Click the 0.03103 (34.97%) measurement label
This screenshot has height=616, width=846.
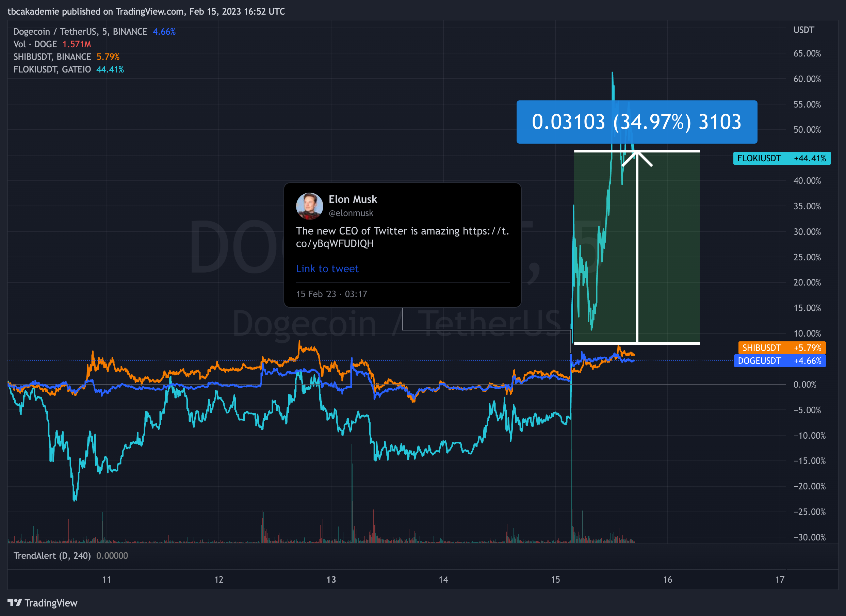point(636,122)
